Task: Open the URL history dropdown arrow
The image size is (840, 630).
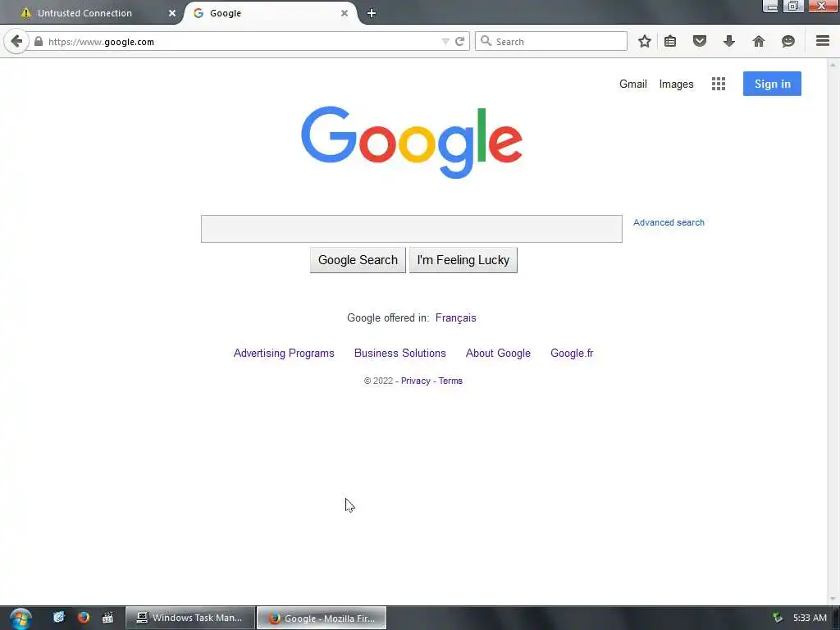Action: [x=445, y=41]
